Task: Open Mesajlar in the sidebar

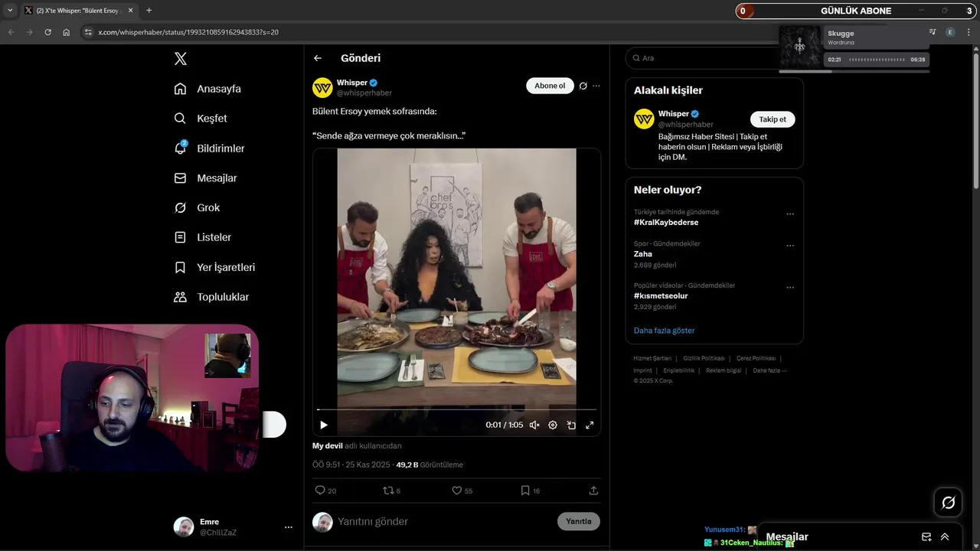Action: (x=205, y=178)
